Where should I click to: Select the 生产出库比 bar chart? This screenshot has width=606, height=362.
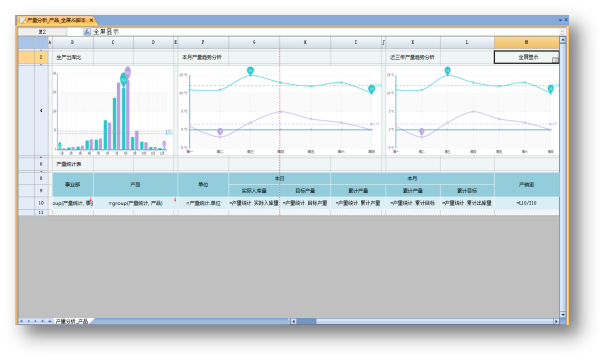(112, 111)
